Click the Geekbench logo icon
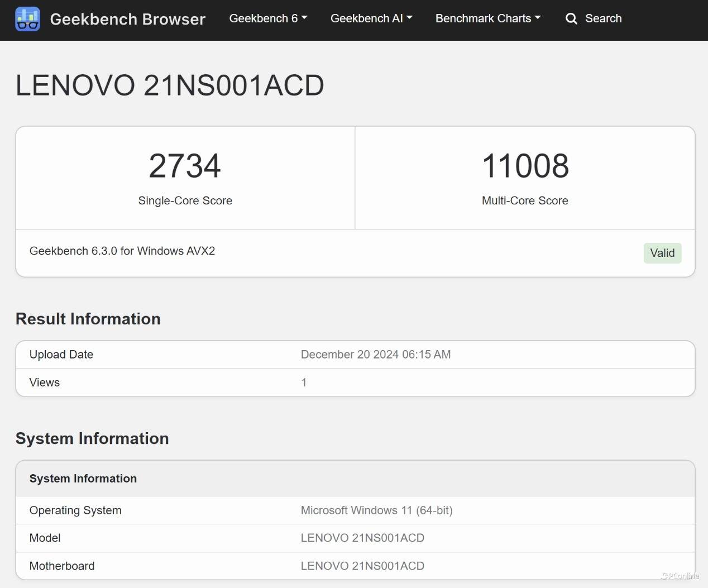The width and height of the screenshot is (708, 588). pyautogui.click(x=27, y=19)
